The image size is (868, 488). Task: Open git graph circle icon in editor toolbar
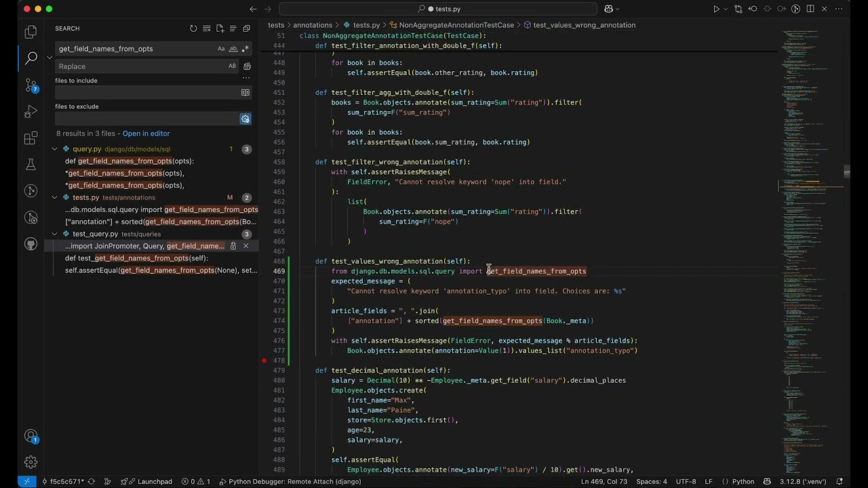pyautogui.click(x=795, y=9)
